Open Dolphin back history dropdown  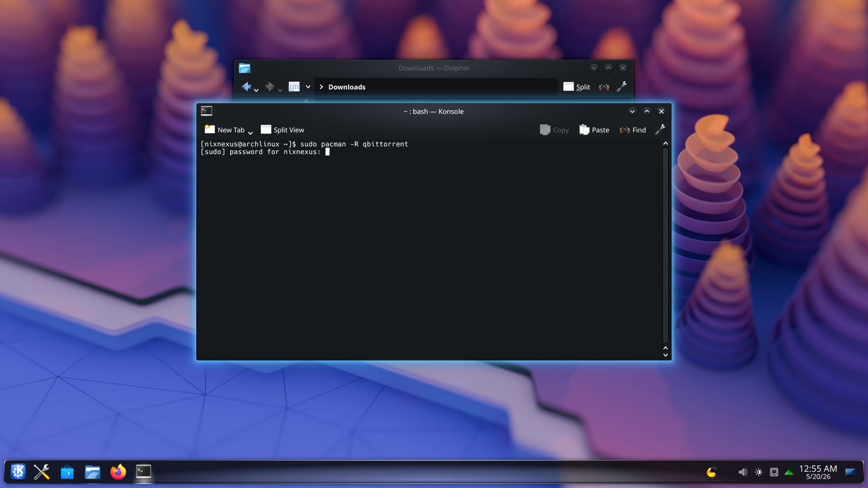(x=256, y=89)
